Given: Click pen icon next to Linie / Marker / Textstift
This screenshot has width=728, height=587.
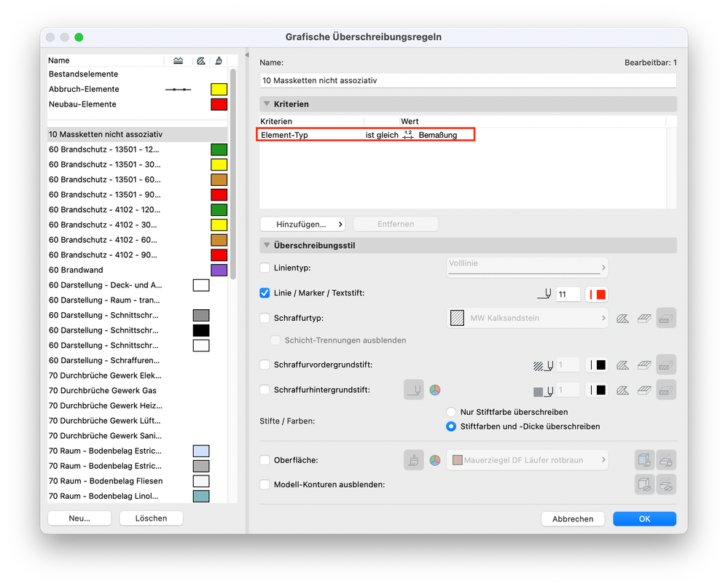Looking at the screenshot, I should pos(544,294).
